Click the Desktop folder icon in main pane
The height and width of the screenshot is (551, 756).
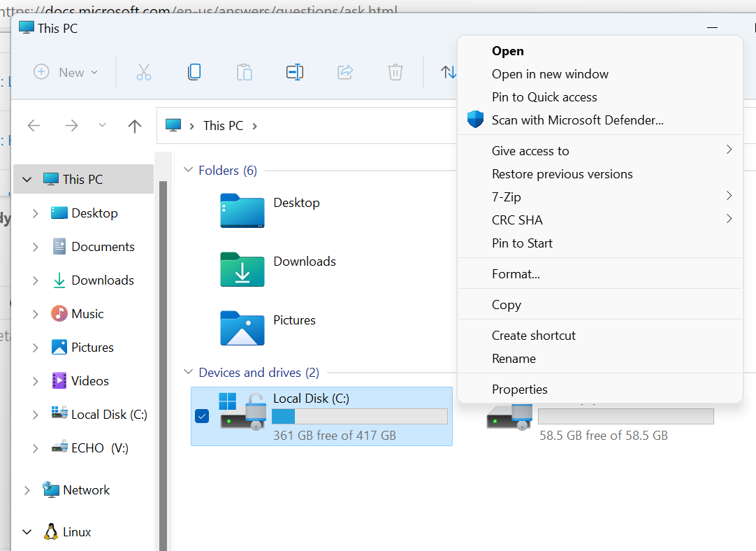pos(242,210)
